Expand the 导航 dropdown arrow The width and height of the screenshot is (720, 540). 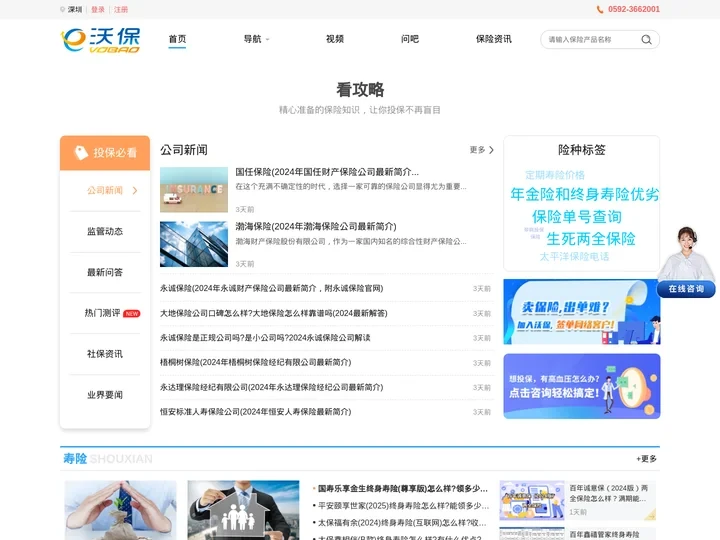tap(267, 39)
